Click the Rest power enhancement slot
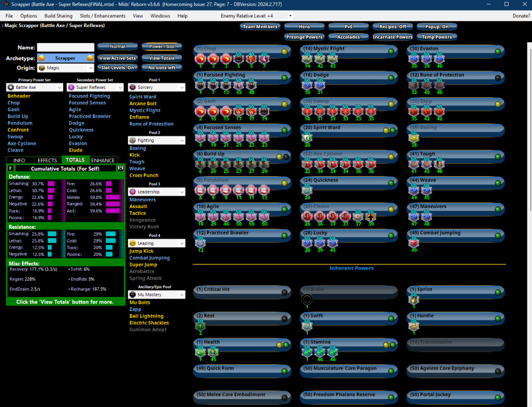Screen dimensions: 532x407 [x=201, y=326]
